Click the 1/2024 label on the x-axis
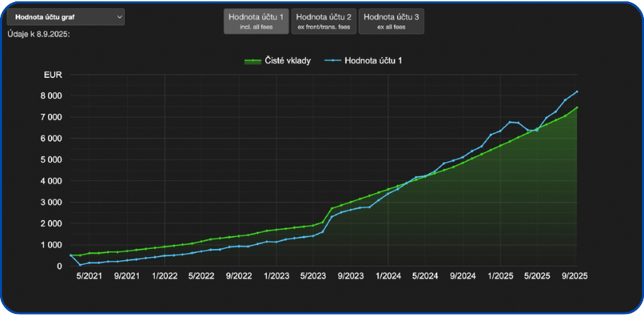Screen dimensions: 644x316 [387, 277]
